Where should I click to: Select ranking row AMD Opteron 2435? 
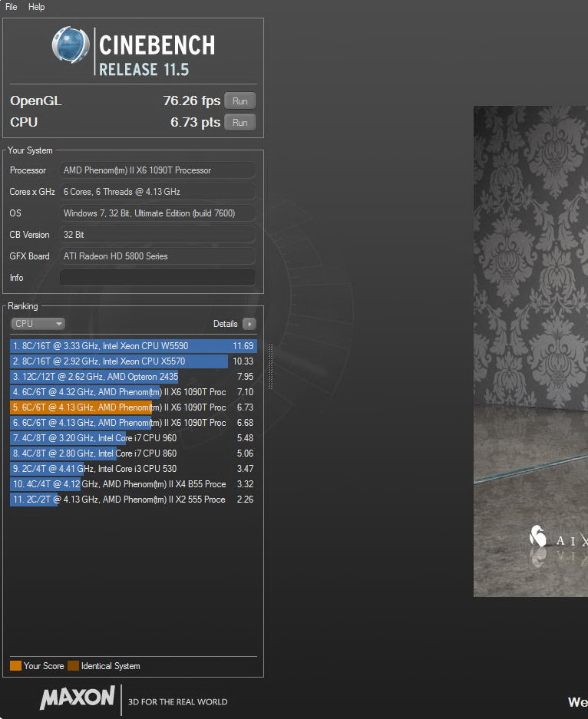(133, 377)
